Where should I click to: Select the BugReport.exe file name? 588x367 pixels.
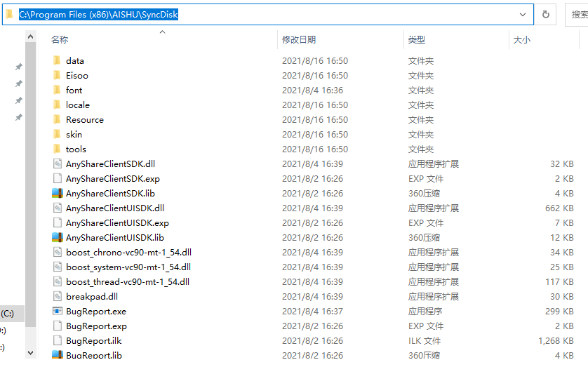[x=96, y=312]
